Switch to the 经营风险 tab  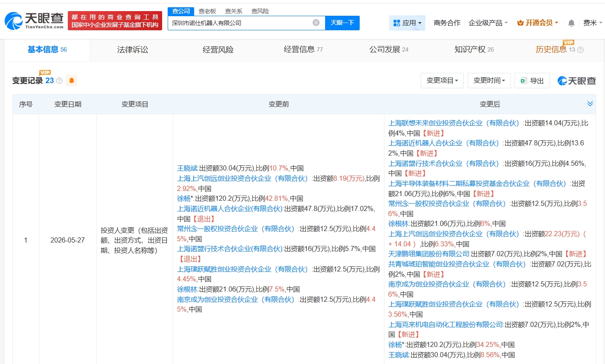[218, 50]
